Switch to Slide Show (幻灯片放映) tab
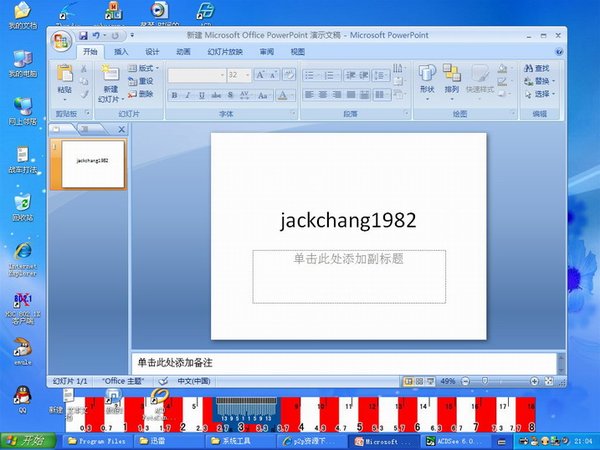The image size is (600, 450). [225, 52]
